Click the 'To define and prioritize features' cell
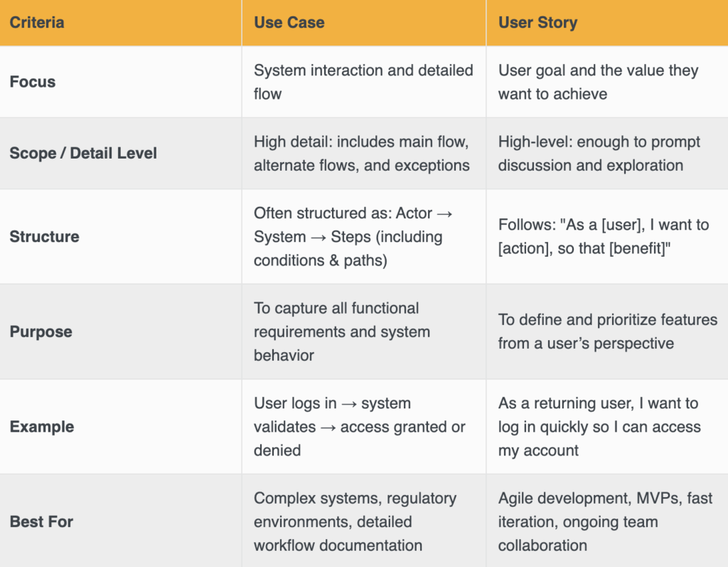 [x=607, y=332]
